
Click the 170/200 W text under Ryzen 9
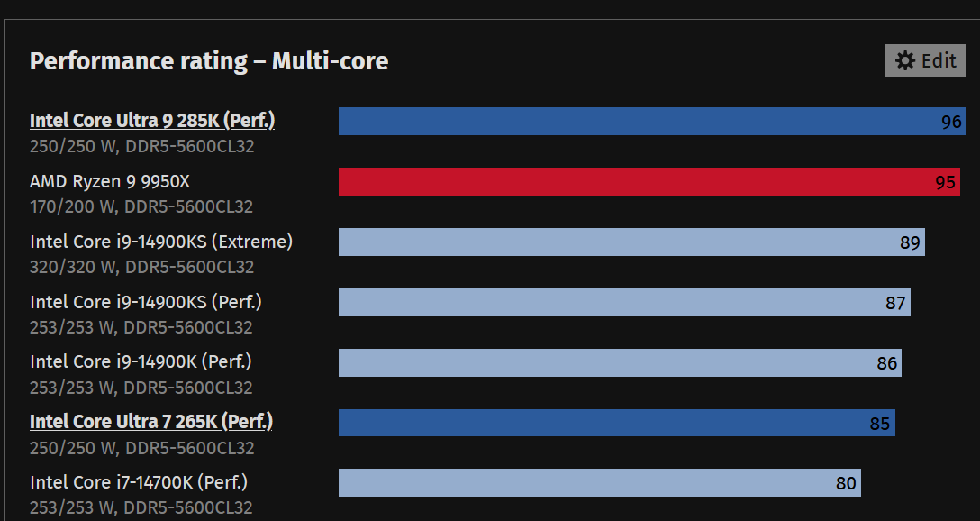(141, 206)
